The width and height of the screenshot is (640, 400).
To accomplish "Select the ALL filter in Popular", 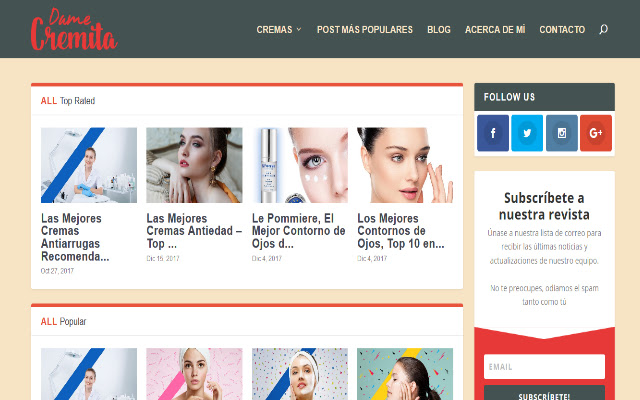I will (49, 322).
